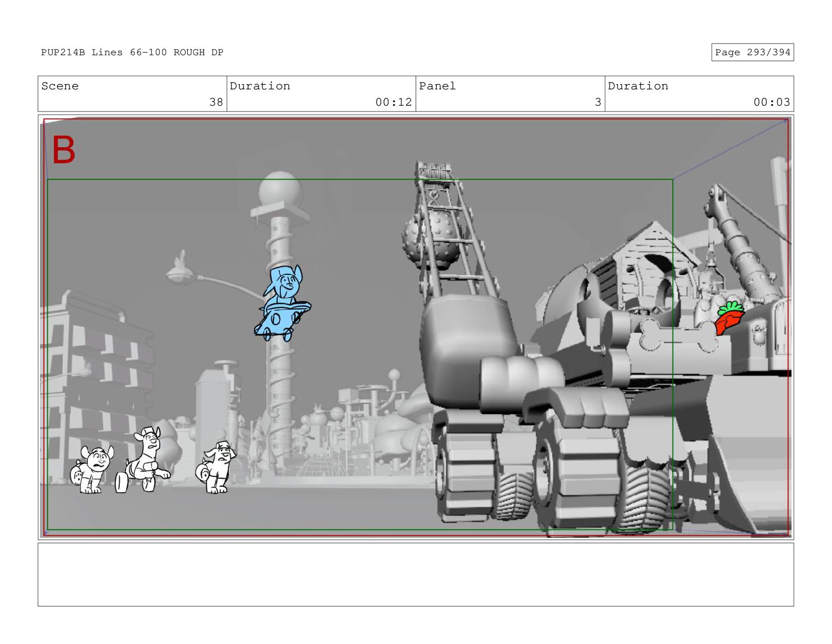Select the red carrot drawing on vehicle

[729, 318]
